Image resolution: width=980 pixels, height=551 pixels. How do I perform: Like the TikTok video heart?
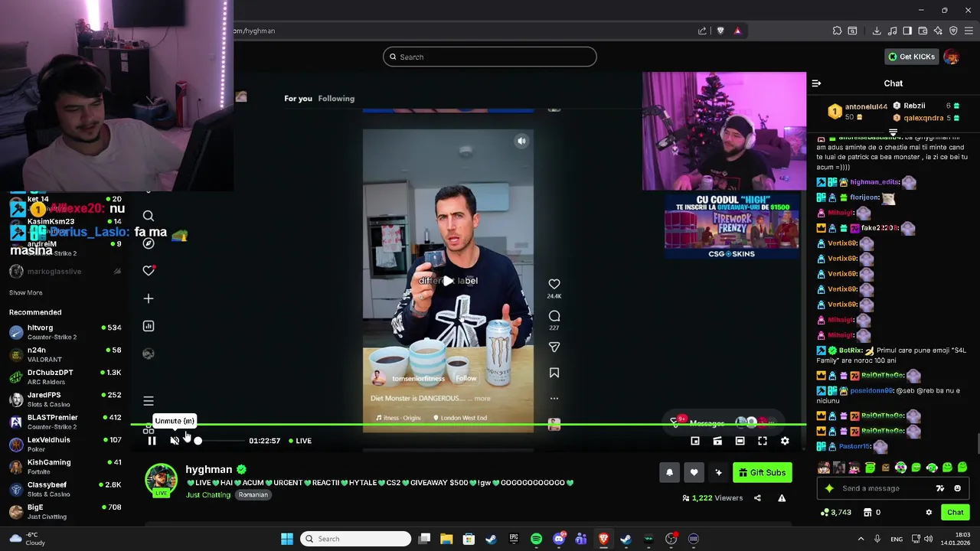554,284
